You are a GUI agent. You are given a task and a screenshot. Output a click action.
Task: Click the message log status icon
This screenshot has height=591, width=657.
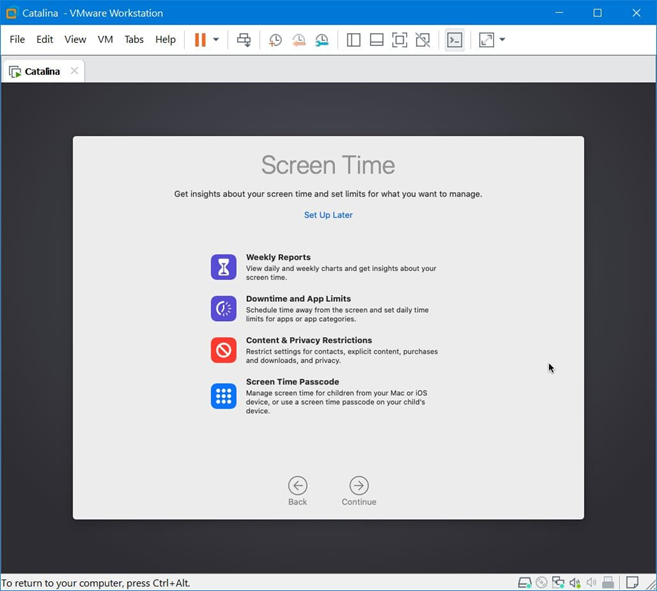632,582
